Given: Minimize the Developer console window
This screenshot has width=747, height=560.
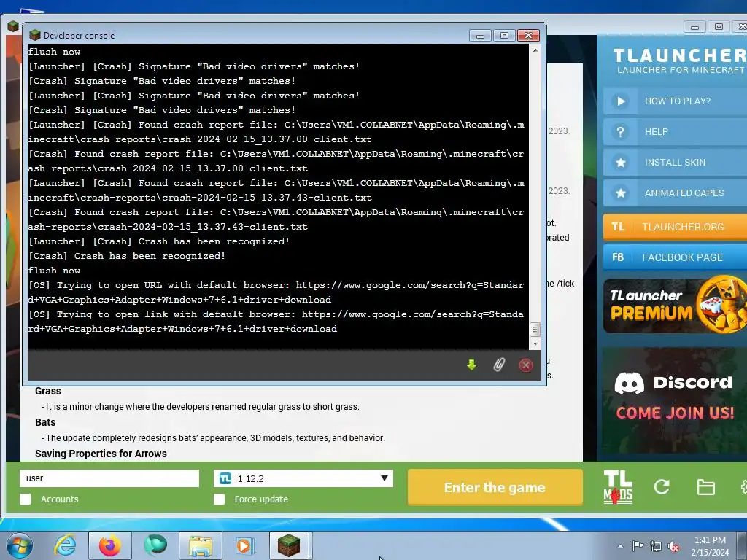Looking at the screenshot, I should (x=480, y=36).
